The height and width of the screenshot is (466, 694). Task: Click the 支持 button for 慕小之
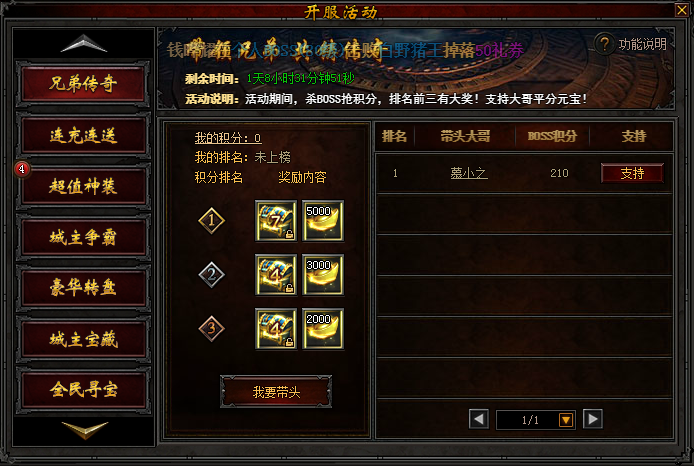(x=632, y=173)
